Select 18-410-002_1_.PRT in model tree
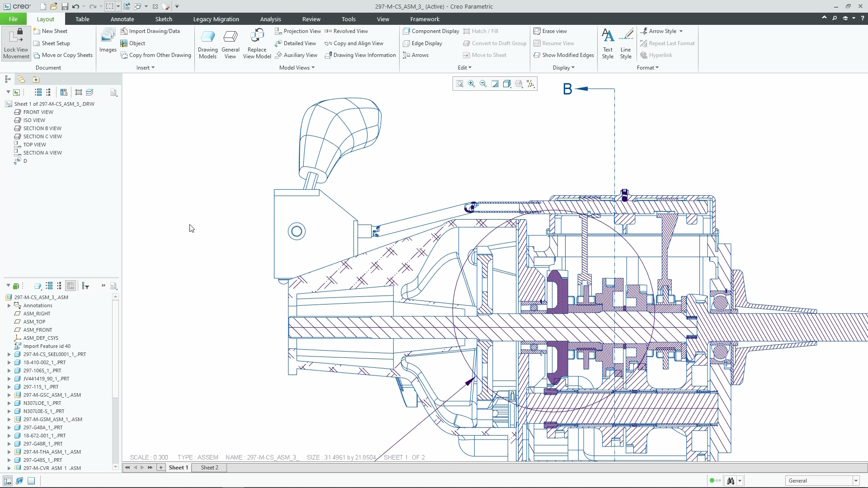Image resolution: width=868 pixels, height=488 pixels. click(x=44, y=362)
